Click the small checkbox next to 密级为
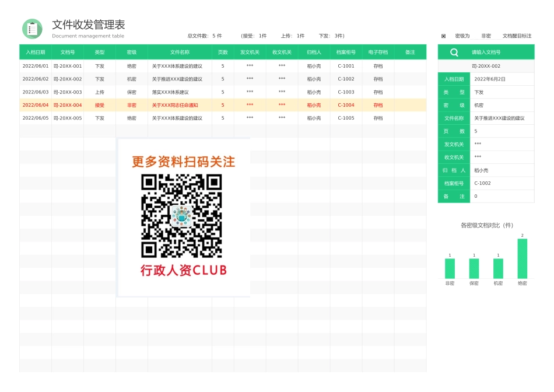554x392 pixels. click(444, 35)
